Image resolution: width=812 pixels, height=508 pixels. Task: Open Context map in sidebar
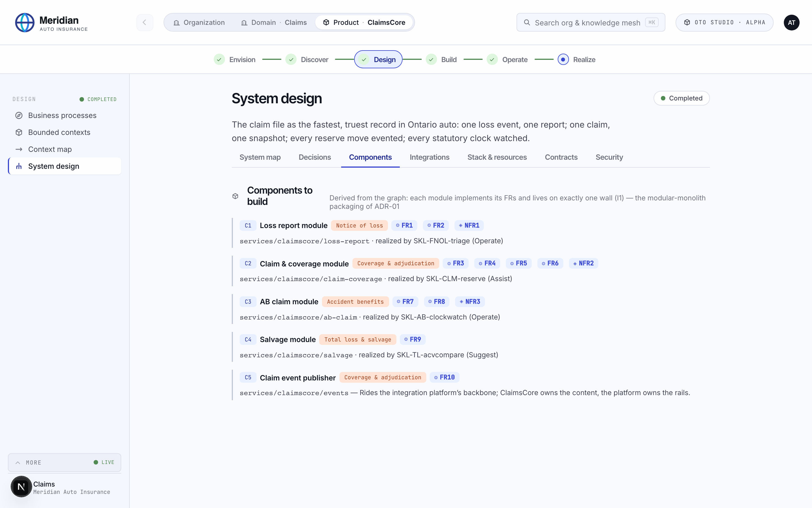point(65,149)
